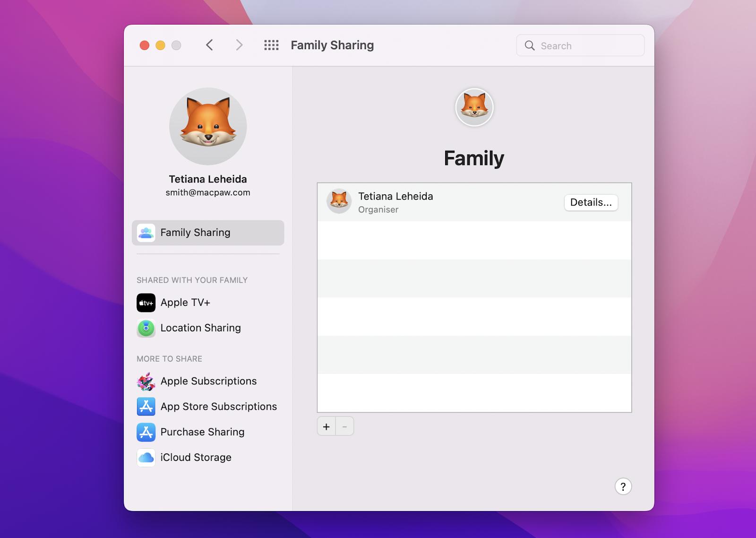Close the Family Sharing window
This screenshot has width=756, height=538.
pos(145,45)
